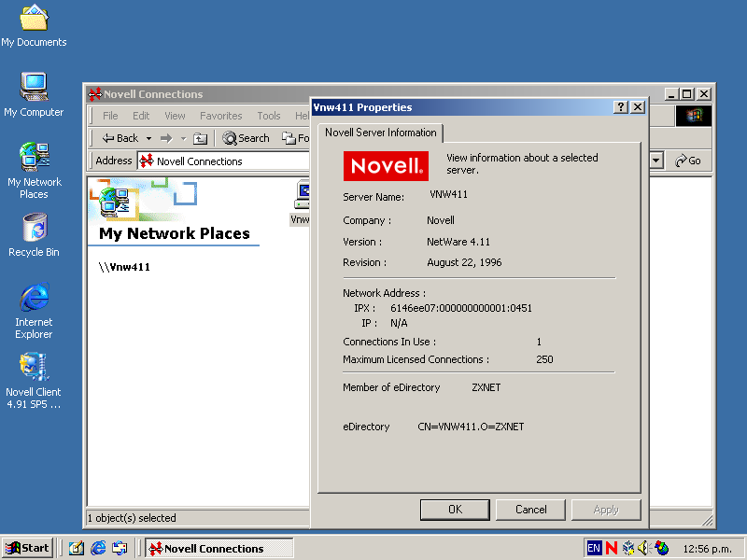Click the revision date August 22, 1996
This screenshot has width=747, height=560.
coord(464,262)
